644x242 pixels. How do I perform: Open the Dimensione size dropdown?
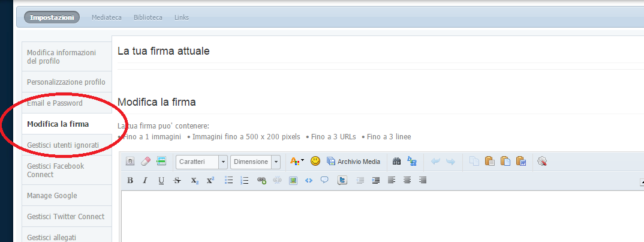(x=255, y=162)
